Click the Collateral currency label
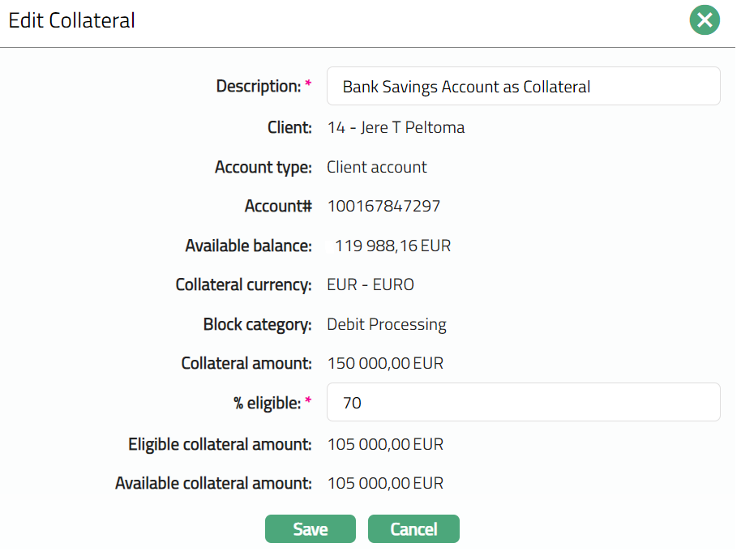Image resolution: width=741 pixels, height=560 pixels. pos(243,285)
